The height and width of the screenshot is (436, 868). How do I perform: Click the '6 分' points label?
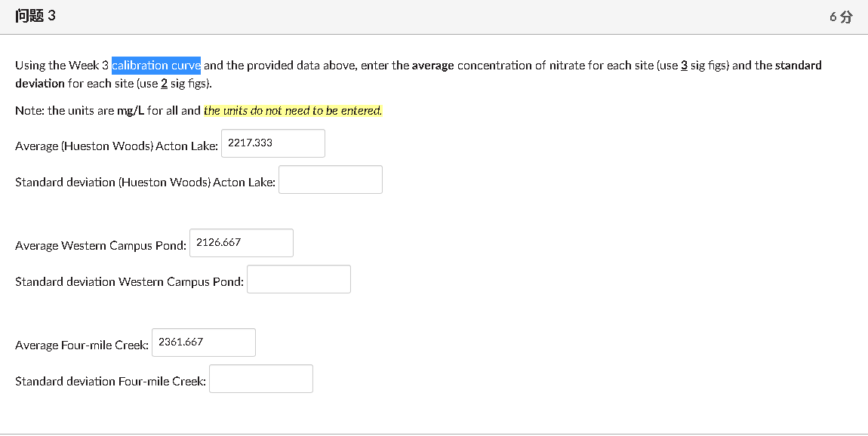pos(841,17)
